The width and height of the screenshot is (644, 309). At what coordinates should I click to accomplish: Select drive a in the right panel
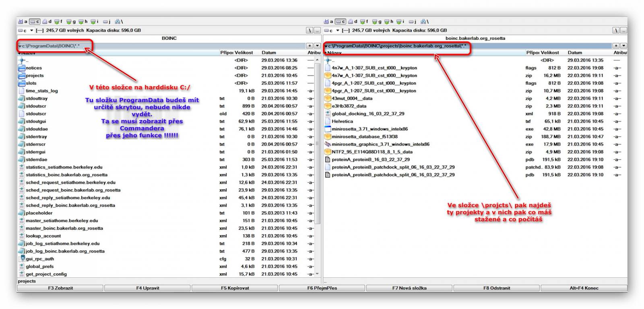(x=328, y=22)
